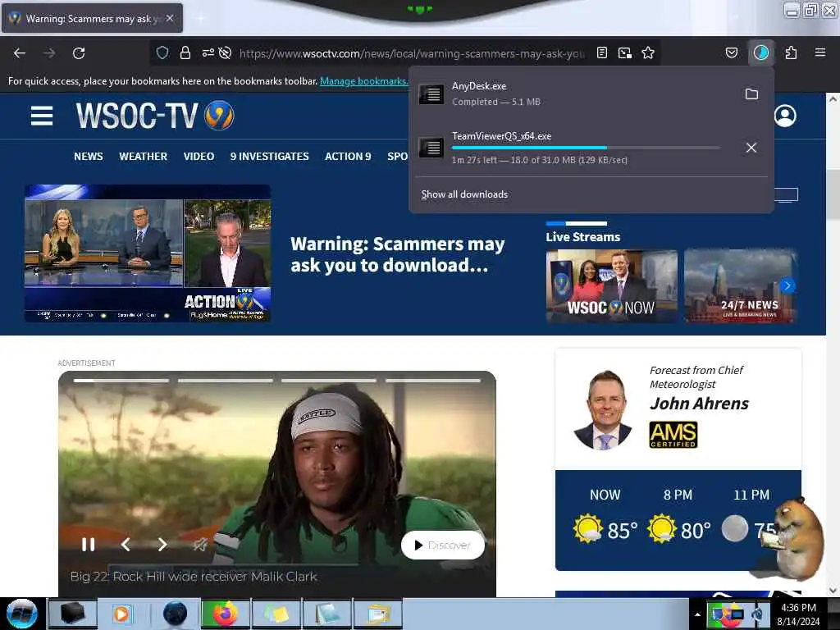The height and width of the screenshot is (630, 840).
Task: Go to previous ad slide
Action: [126, 545]
